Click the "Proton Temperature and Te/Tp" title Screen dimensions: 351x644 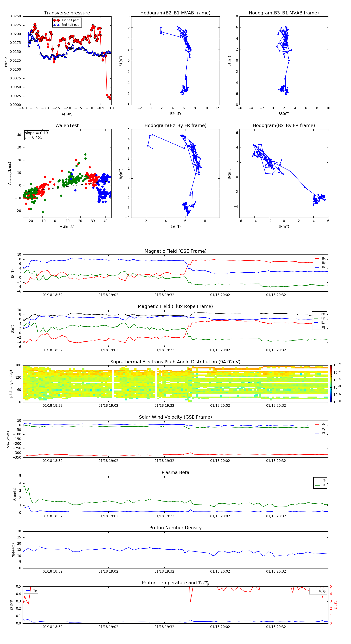(175, 583)
